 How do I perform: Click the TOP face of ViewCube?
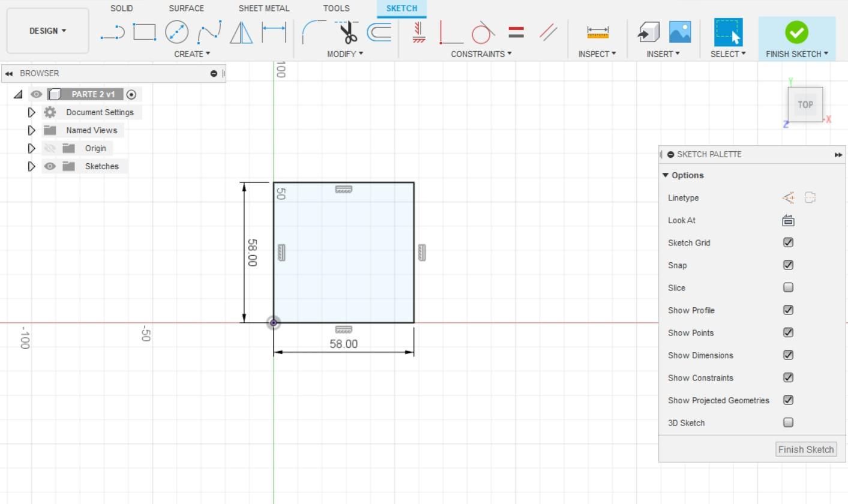coord(805,104)
